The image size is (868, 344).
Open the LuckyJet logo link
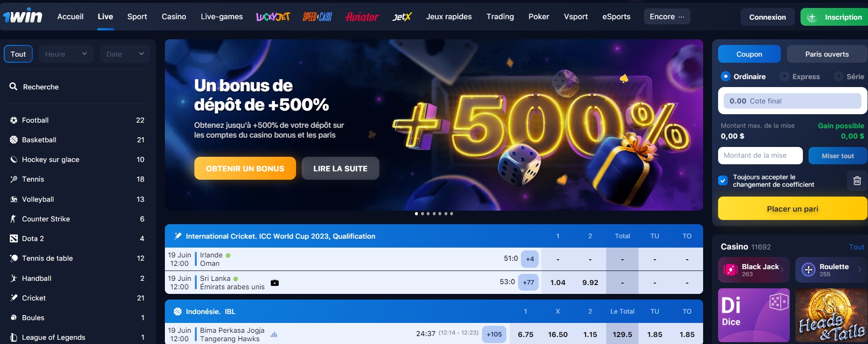point(273,17)
